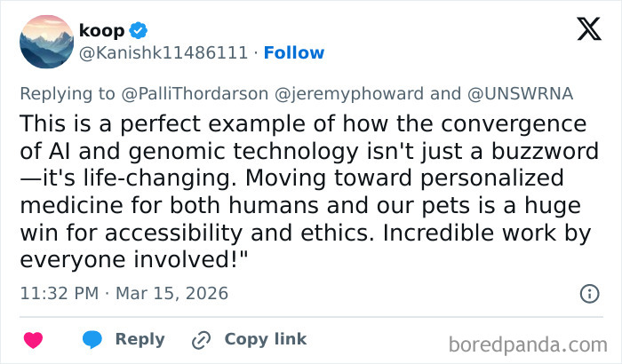Click the tweet body text

(302, 192)
